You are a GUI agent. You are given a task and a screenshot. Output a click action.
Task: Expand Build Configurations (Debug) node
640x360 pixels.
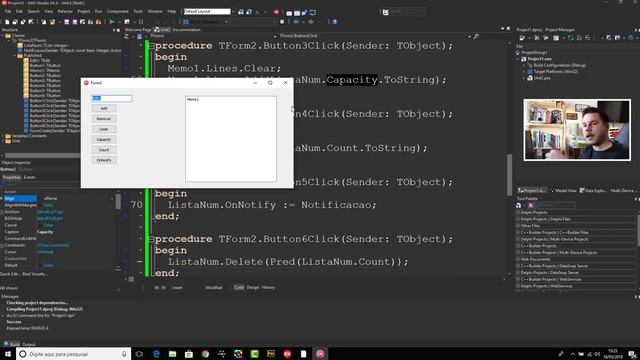(x=524, y=65)
